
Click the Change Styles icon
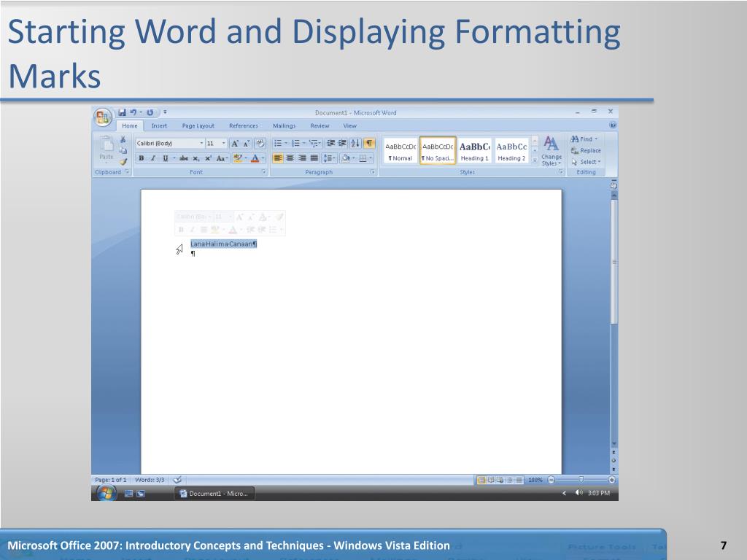(551, 143)
